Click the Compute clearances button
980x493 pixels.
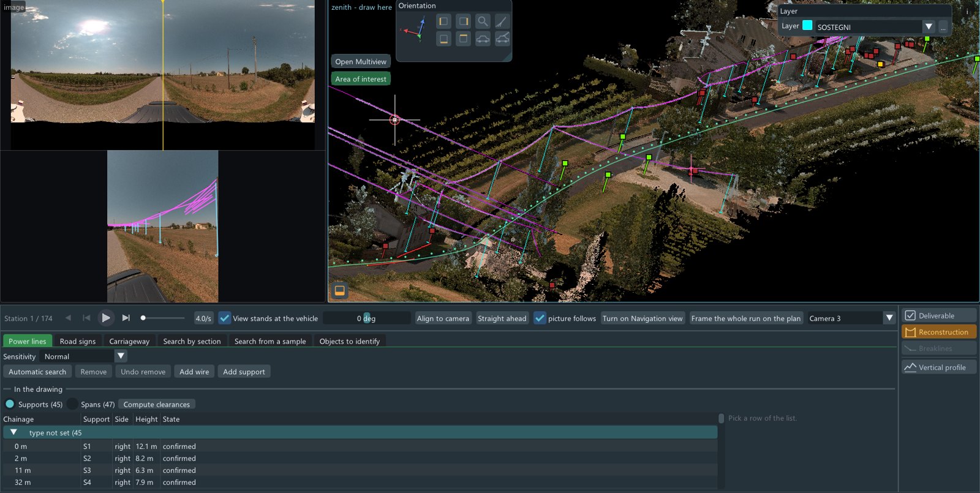(157, 404)
